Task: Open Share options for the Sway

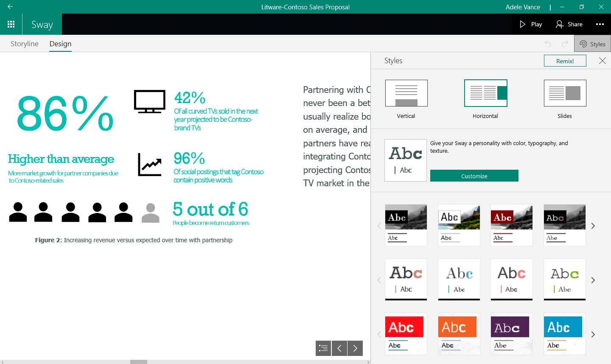Action: (569, 24)
